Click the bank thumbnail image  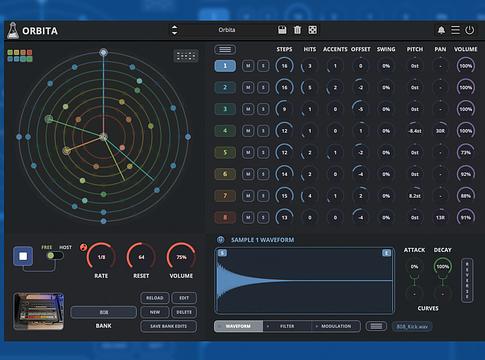pos(39,311)
